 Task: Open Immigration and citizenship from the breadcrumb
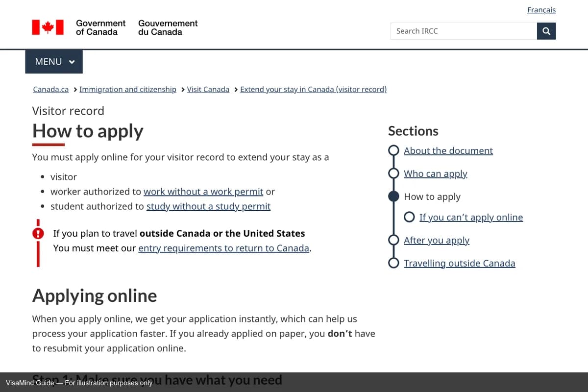tap(128, 89)
